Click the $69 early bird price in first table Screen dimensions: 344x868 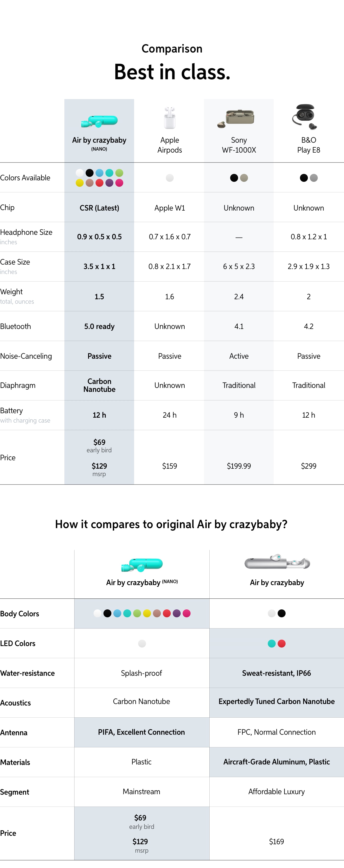pos(99,445)
